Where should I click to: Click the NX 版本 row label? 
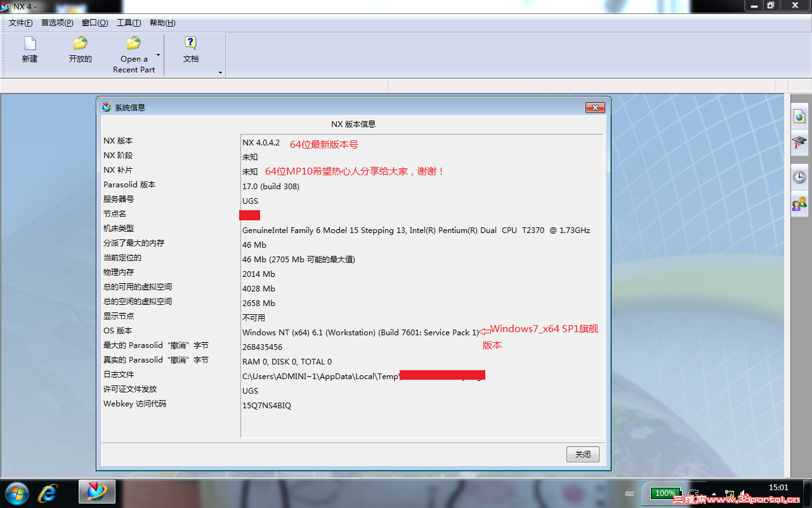119,141
